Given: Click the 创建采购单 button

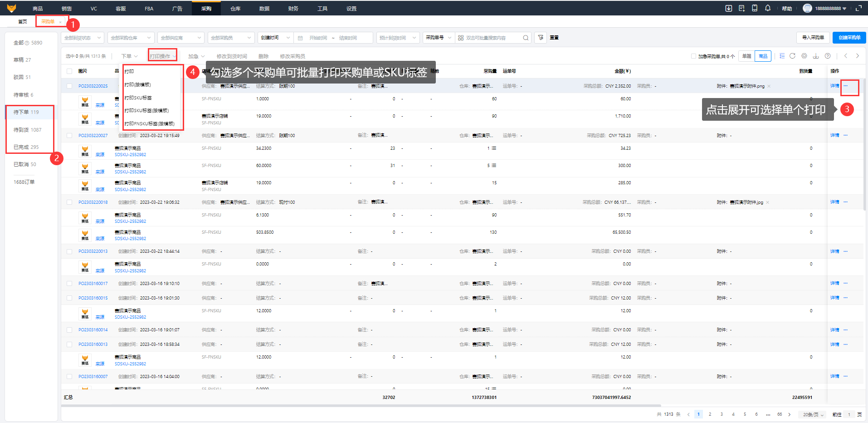Looking at the screenshot, I should (x=849, y=38).
